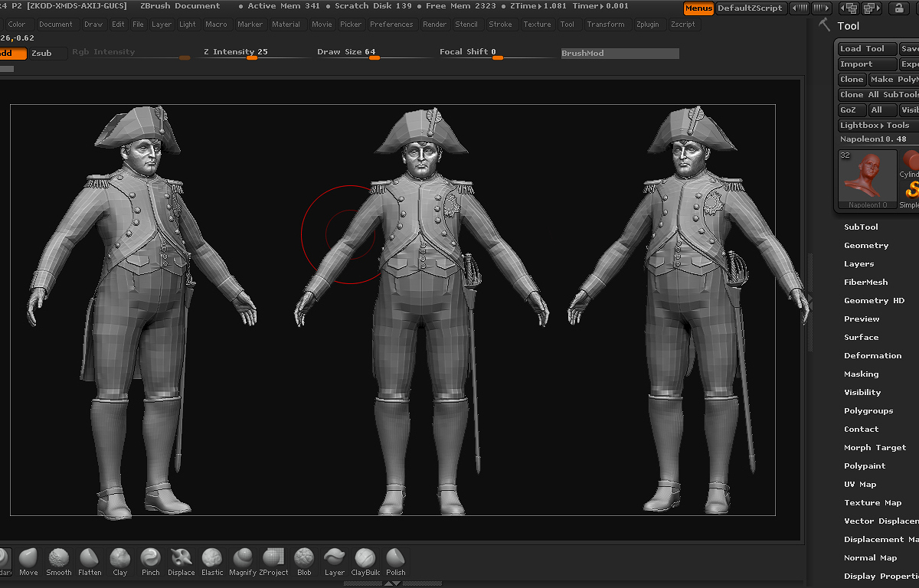Select the Elastic brush
Image resolution: width=919 pixels, height=588 pixels.
(212, 563)
